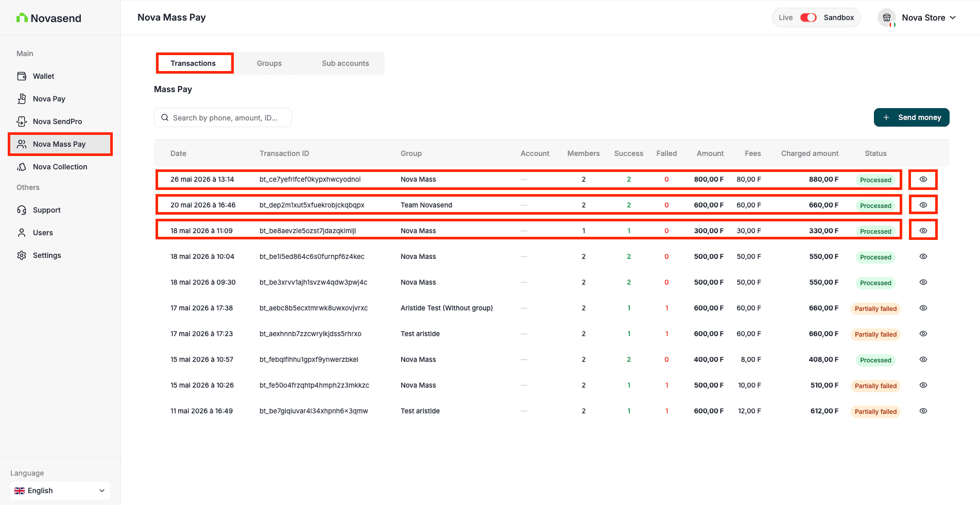Click transaction ID bt_ce7yefrifcef0kypxhwcyodnoi
Viewport: 980px width, 505px height.
pyautogui.click(x=310, y=179)
